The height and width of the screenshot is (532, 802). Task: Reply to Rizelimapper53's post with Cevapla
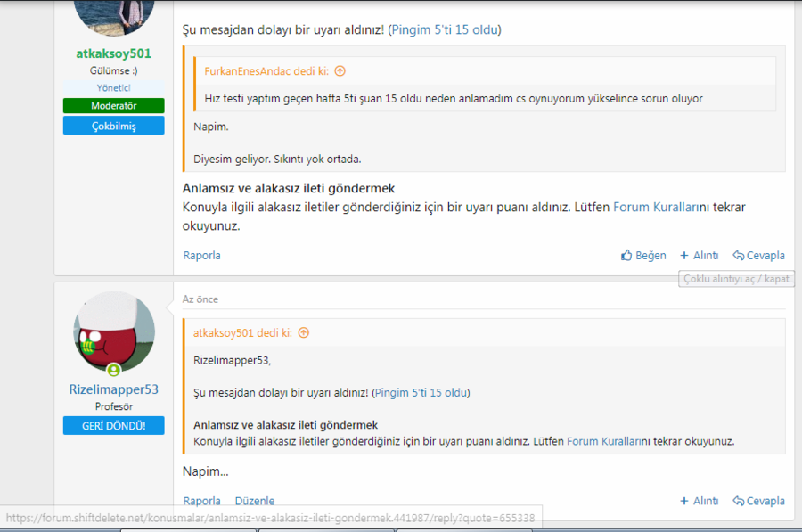(x=758, y=501)
